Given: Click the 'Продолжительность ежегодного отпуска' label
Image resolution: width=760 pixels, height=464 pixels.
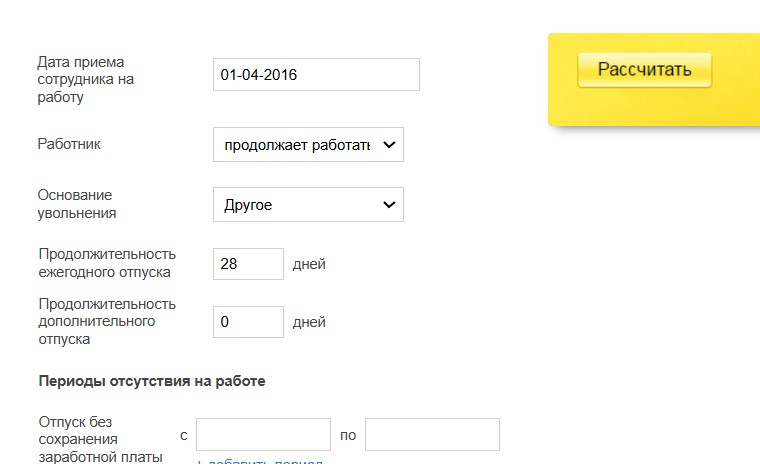Looking at the screenshot, I should click(x=107, y=263).
